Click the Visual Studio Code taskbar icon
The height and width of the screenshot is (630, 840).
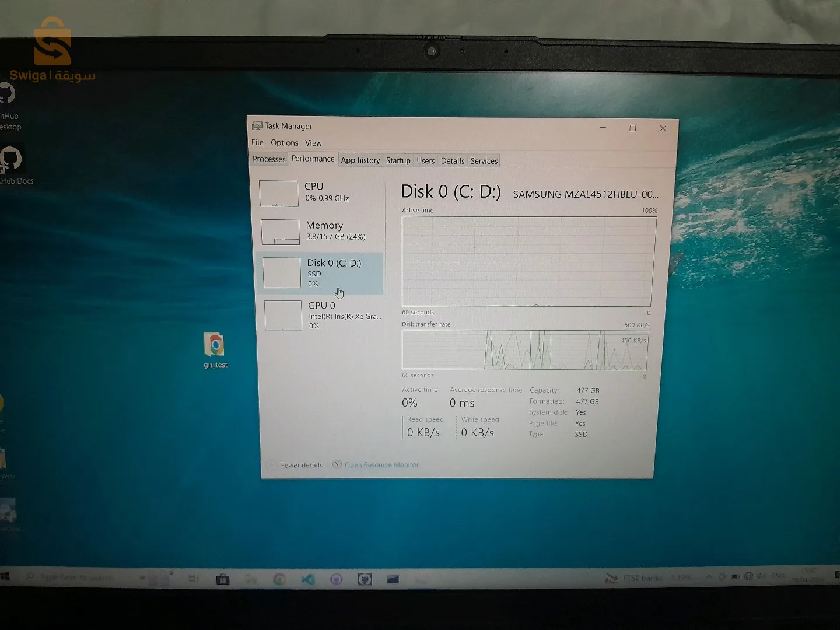308,579
